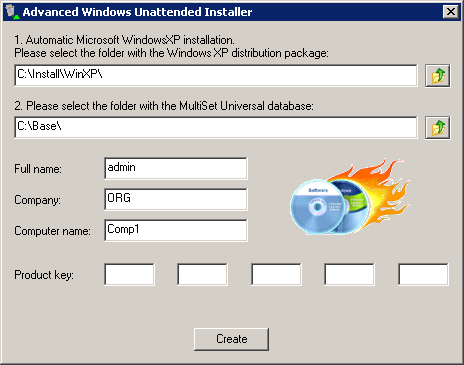This screenshot has height=365, width=464.
Task: Click the "Company:" label
Action: (37, 200)
